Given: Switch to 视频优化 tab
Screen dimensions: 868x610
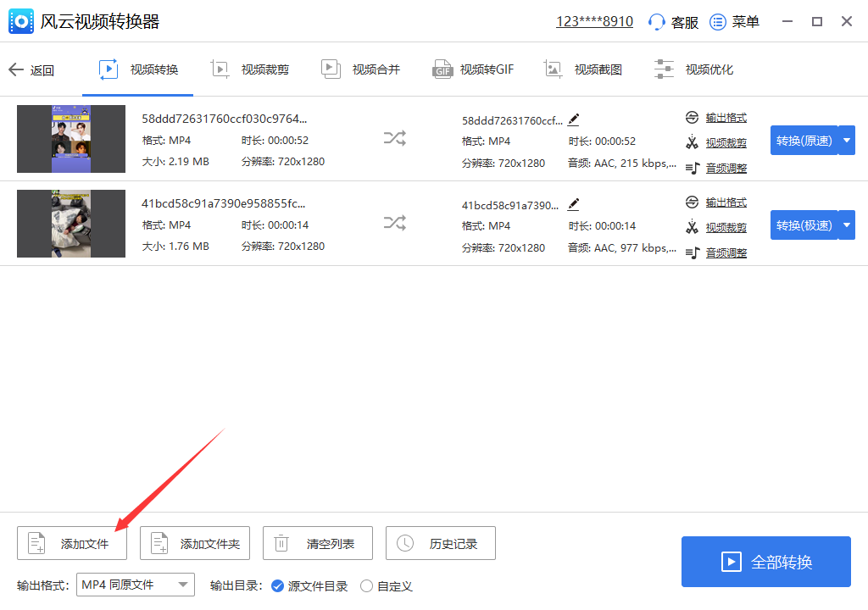Looking at the screenshot, I should 693,69.
